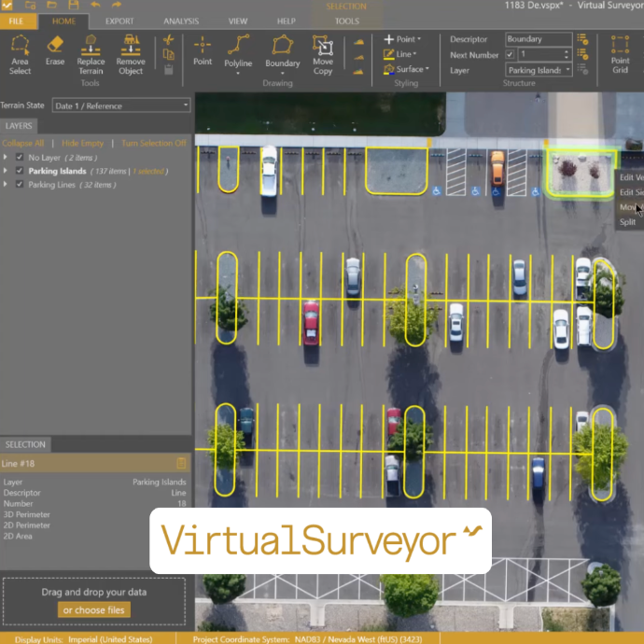Open notes icon on Line #18 header
This screenshot has width=644, height=644.
pyautogui.click(x=181, y=463)
